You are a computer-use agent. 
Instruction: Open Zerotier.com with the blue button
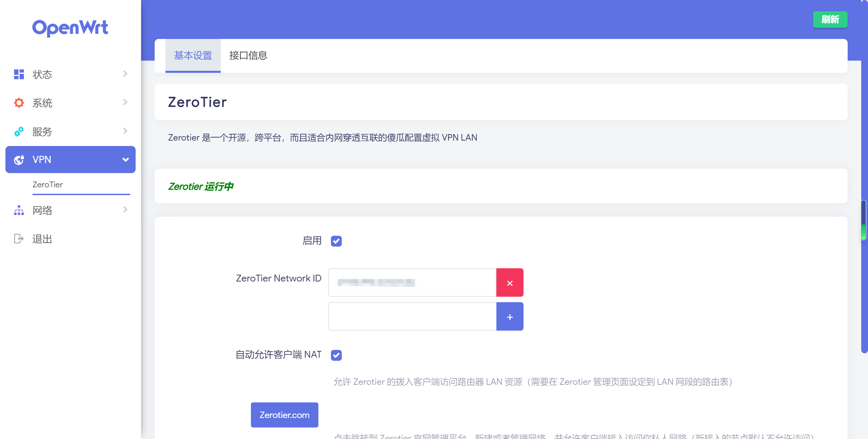284,415
